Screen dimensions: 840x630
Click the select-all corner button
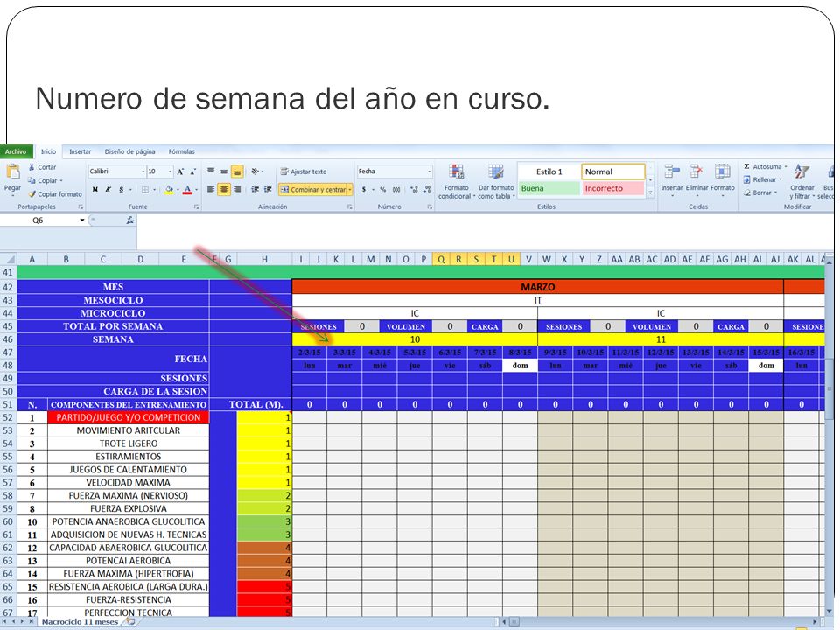(x=8, y=259)
